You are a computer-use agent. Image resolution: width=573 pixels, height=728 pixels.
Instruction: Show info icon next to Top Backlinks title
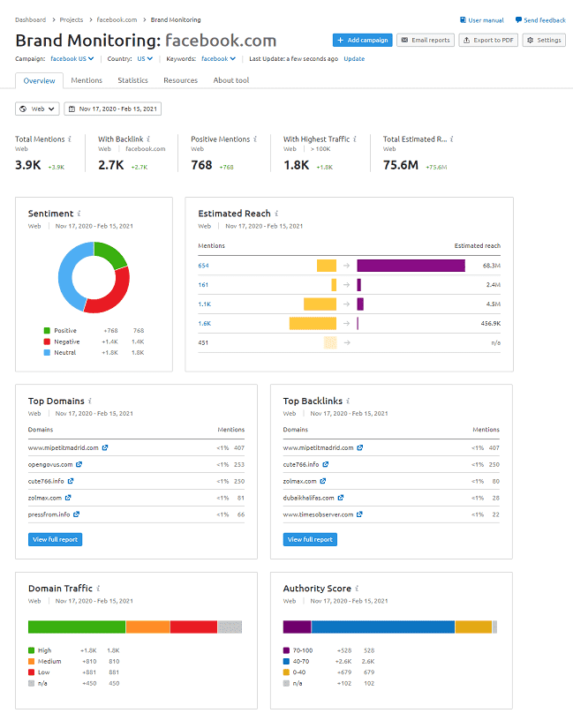pyautogui.click(x=348, y=401)
